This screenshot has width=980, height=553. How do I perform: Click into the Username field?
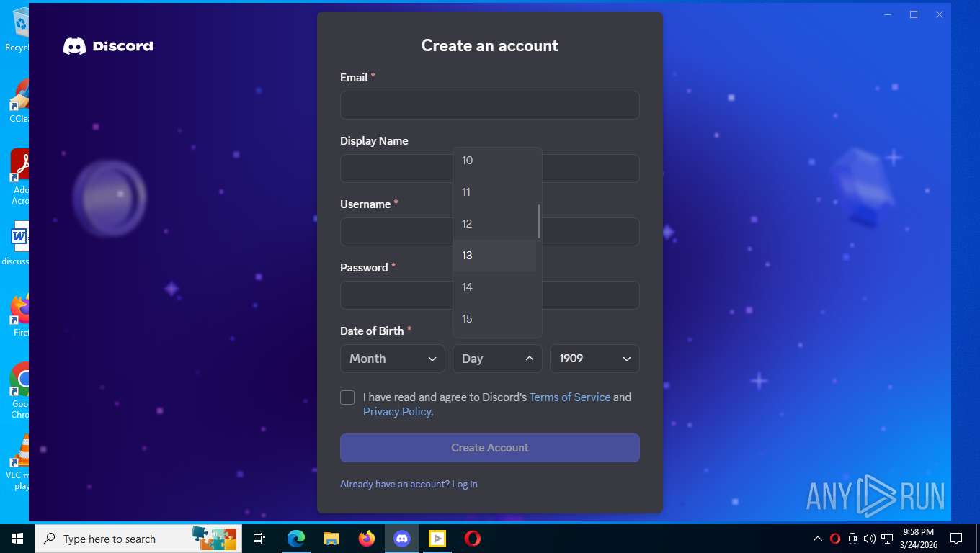point(490,232)
